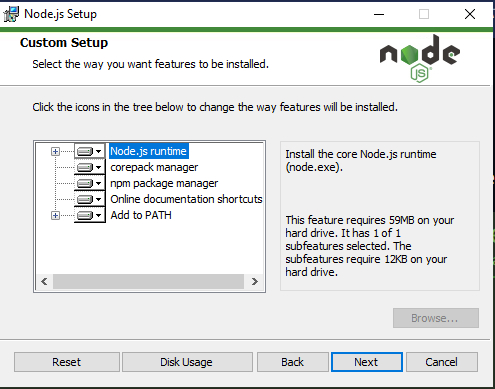
Task: Open the Disk Usage dialog
Action: pyautogui.click(x=187, y=362)
